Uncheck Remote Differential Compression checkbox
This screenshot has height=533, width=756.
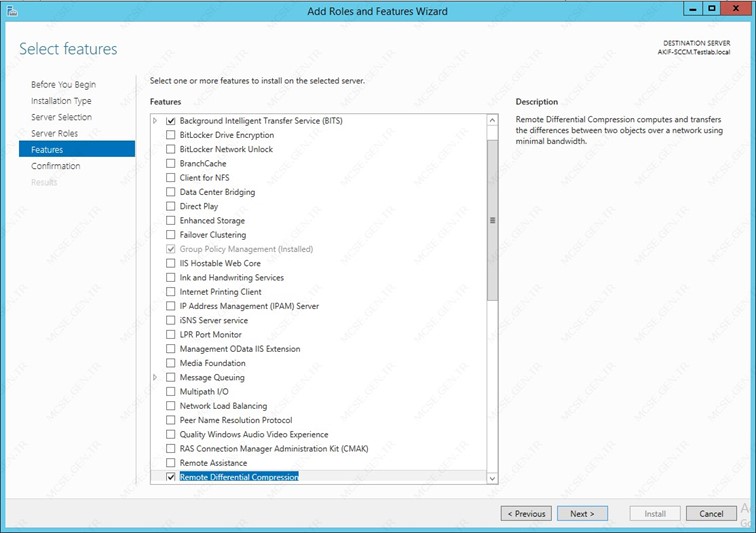(x=170, y=477)
